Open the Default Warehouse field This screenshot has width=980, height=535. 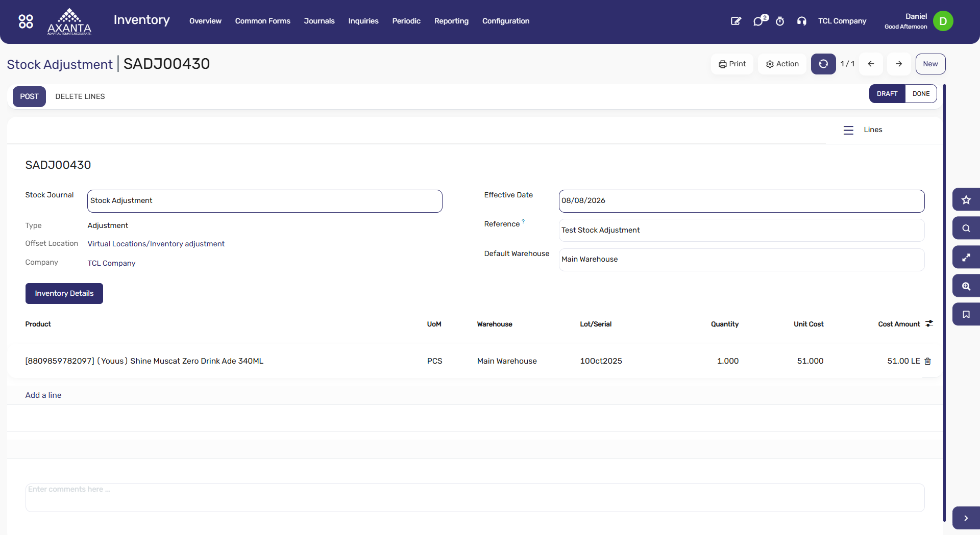[741, 260]
